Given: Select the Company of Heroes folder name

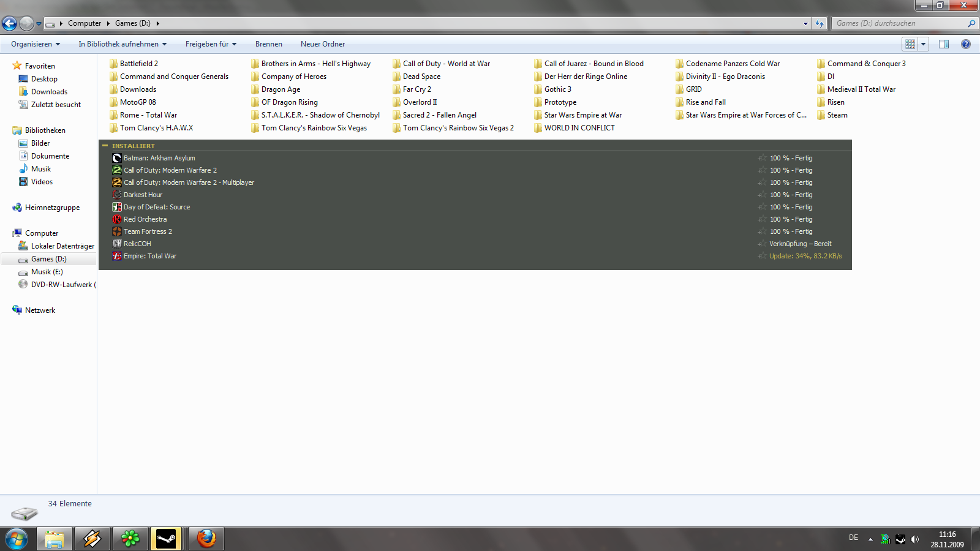Looking at the screenshot, I should pos(294,77).
